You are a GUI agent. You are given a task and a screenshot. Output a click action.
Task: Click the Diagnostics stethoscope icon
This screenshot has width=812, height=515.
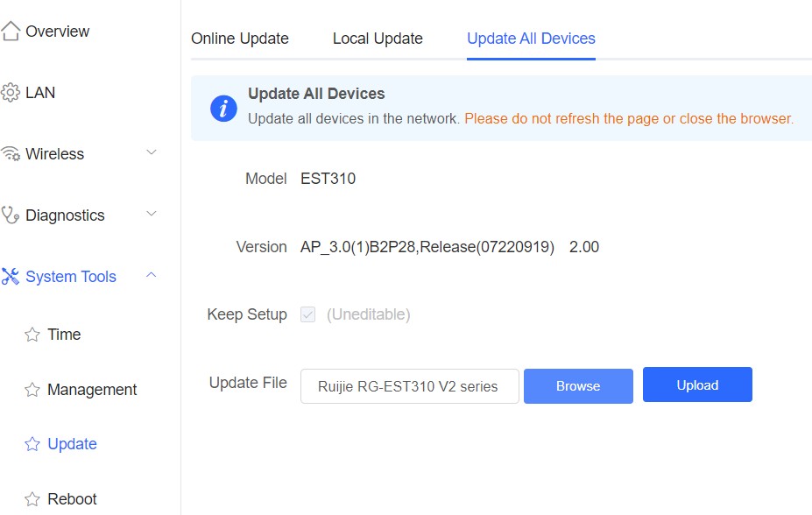[11, 215]
